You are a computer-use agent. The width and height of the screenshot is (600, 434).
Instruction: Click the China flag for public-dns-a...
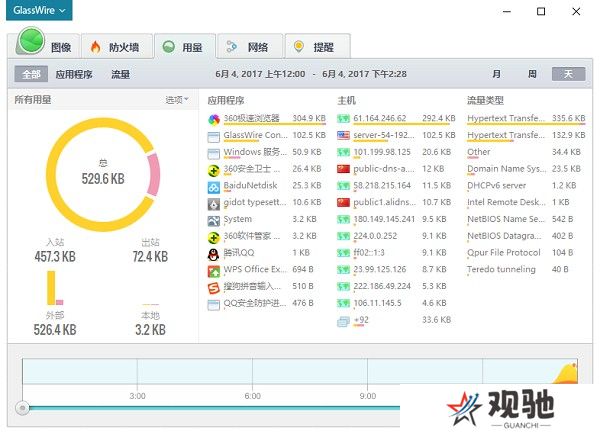point(343,169)
